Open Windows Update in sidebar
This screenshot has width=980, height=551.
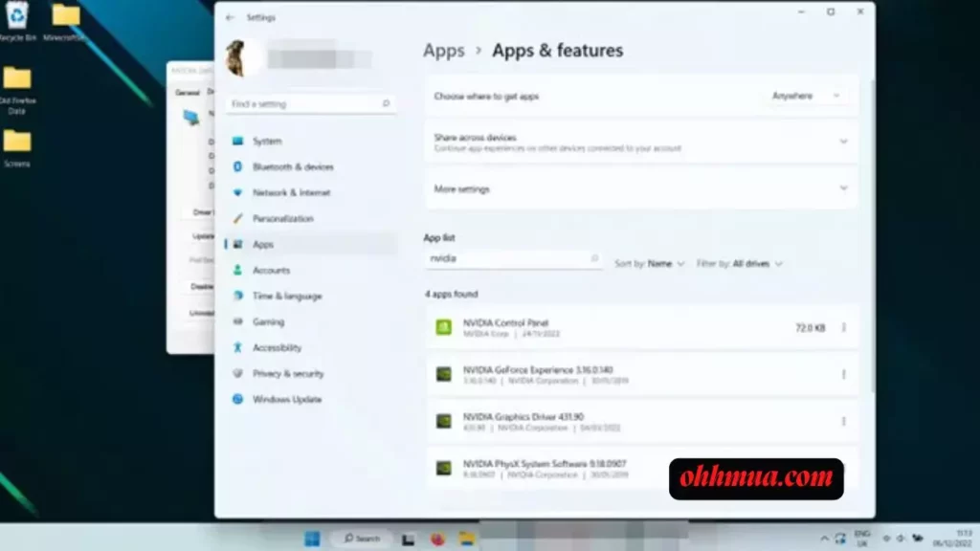tap(311, 399)
